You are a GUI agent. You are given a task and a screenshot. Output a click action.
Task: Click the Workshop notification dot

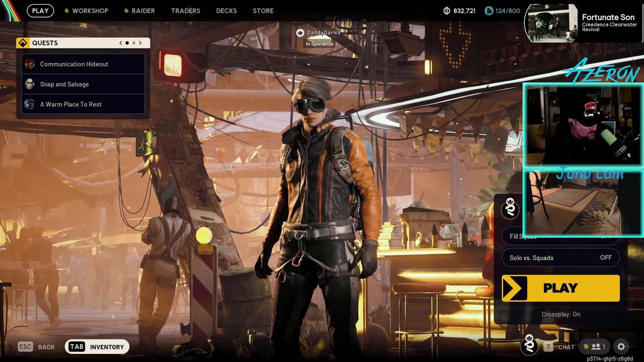[67, 11]
